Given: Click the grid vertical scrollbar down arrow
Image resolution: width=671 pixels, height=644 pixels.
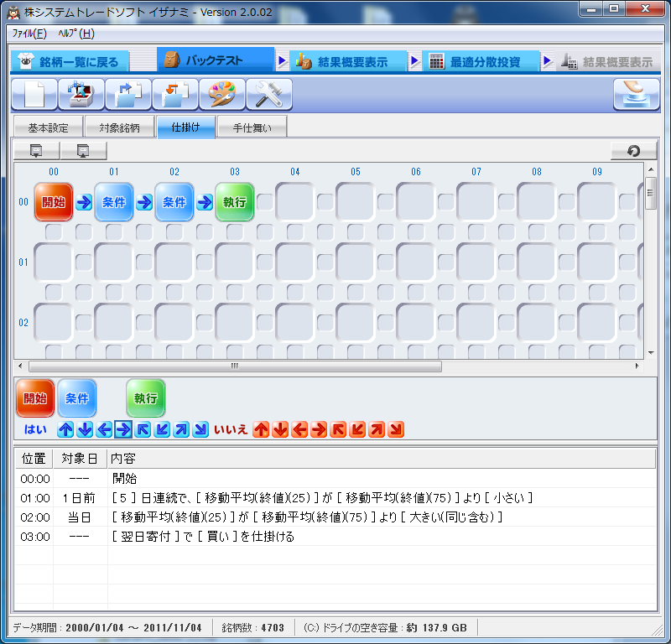Looking at the screenshot, I should point(651,353).
